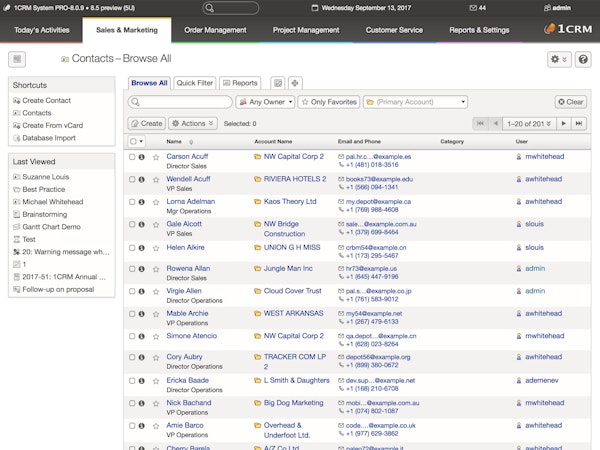
Task: Open the 1-20 of 201 page range dropdown
Action: tap(529, 124)
